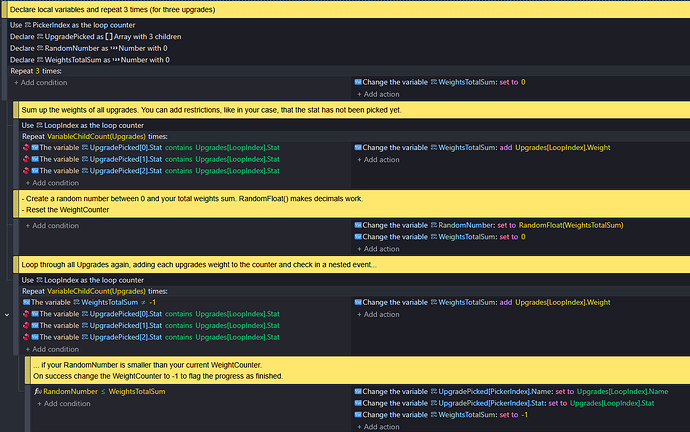The height and width of the screenshot is (432, 690).
Task: Click action icon of UpgradePicked[PickerIndex].Stat action
Action: [358, 403]
